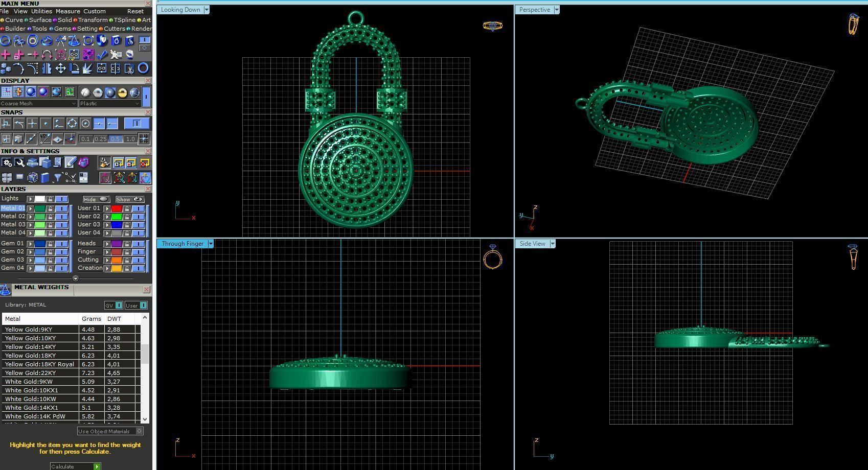Toggle the Snaps master on/off switch
Image resolution: width=868 pixels, height=470 pixels.
(136, 123)
